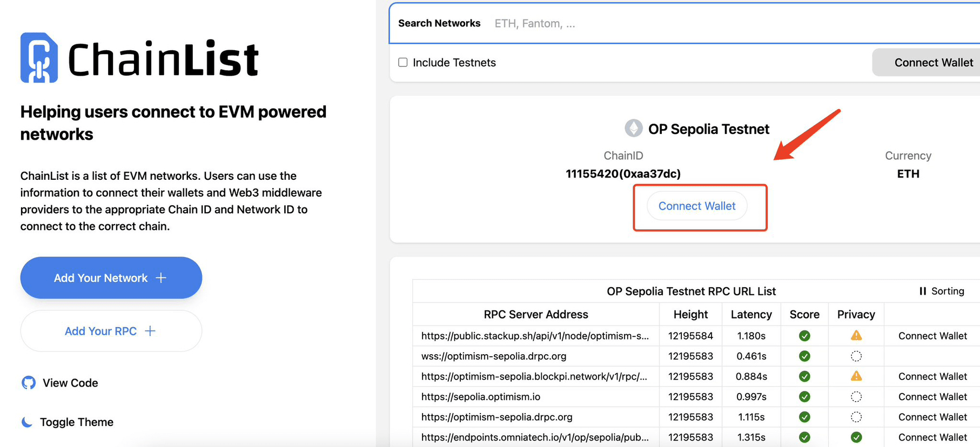Click the dotted privacy circle for wss://optimism-sepolia.drpc.org
The image size is (980, 447).
[856, 356]
